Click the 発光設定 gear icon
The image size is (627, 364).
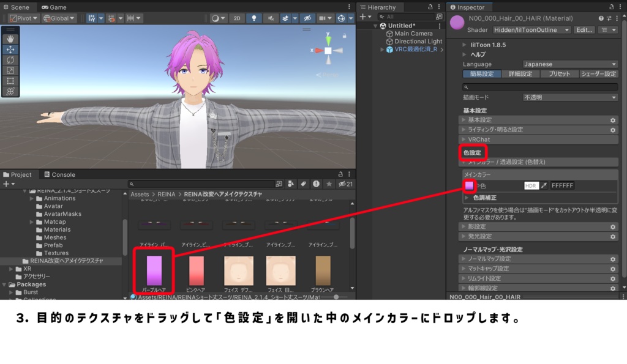613,237
